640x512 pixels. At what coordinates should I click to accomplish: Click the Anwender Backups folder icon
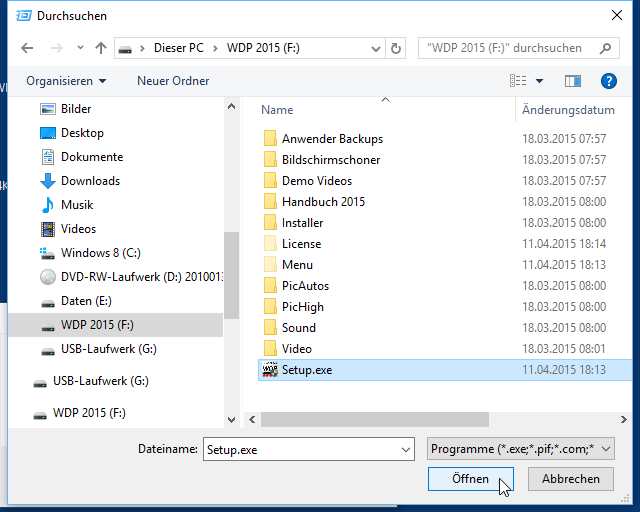(x=270, y=138)
